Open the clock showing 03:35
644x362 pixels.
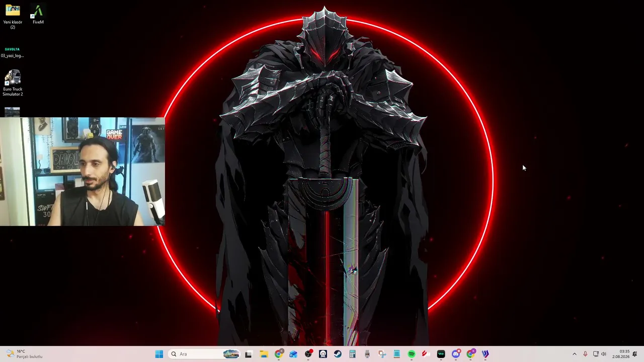tap(621, 354)
